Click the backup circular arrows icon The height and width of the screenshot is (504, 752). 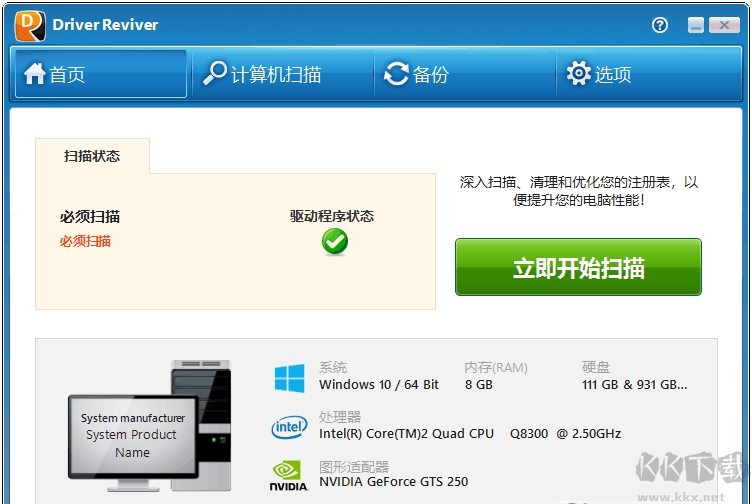[396, 74]
